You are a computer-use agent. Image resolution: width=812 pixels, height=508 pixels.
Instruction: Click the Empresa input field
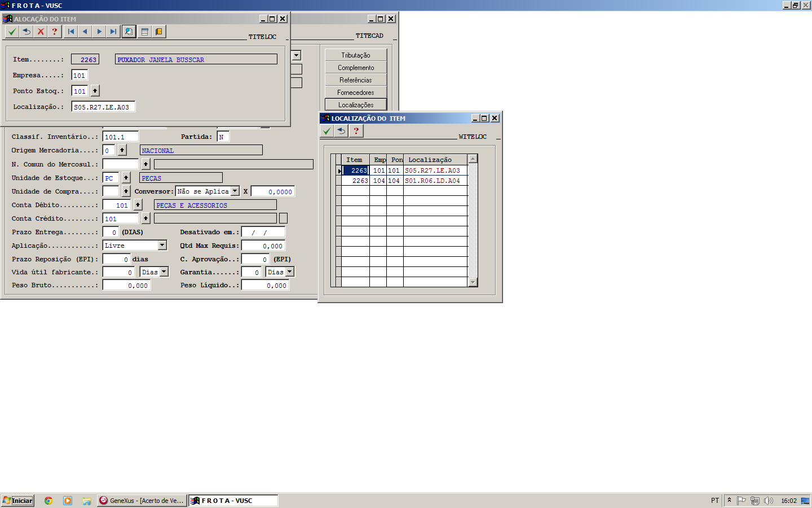[80, 75]
